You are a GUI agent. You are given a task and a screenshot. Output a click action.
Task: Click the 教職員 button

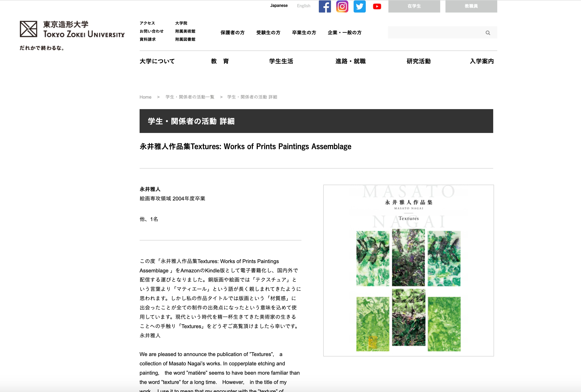tap(471, 6)
